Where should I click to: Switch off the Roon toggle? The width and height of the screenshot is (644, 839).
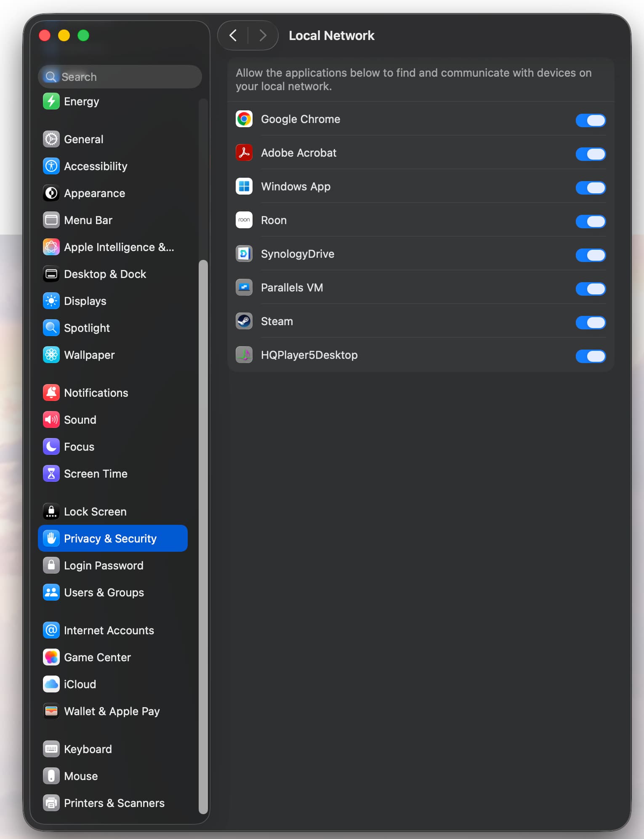(x=590, y=222)
